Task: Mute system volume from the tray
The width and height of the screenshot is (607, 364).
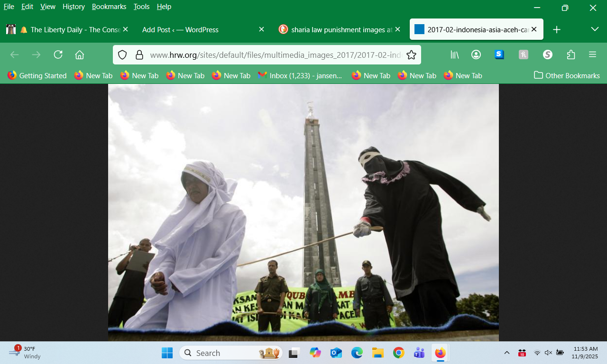Action: coord(548,353)
